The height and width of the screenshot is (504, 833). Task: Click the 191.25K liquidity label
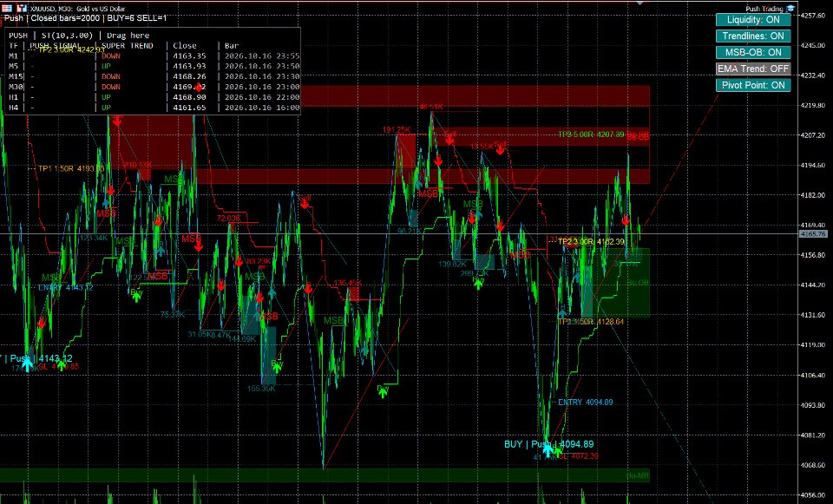pyautogui.click(x=397, y=130)
